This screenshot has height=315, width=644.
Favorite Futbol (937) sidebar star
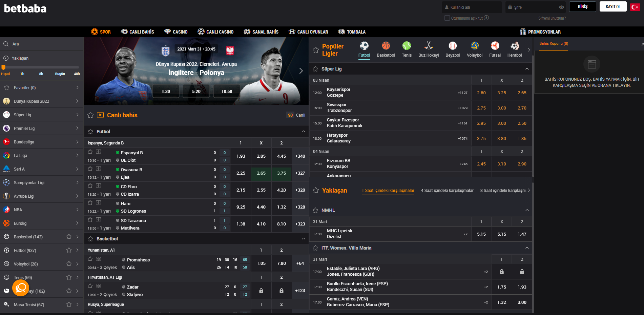point(69,250)
